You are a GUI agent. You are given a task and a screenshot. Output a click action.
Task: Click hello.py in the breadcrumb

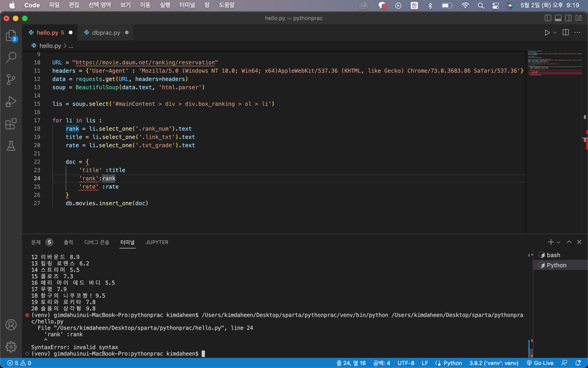(x=50, y=46)
